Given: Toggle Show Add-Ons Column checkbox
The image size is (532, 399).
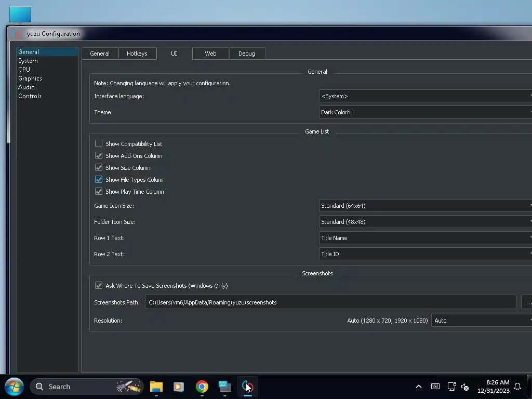Looking at the screenshot, I should (98, 155).
